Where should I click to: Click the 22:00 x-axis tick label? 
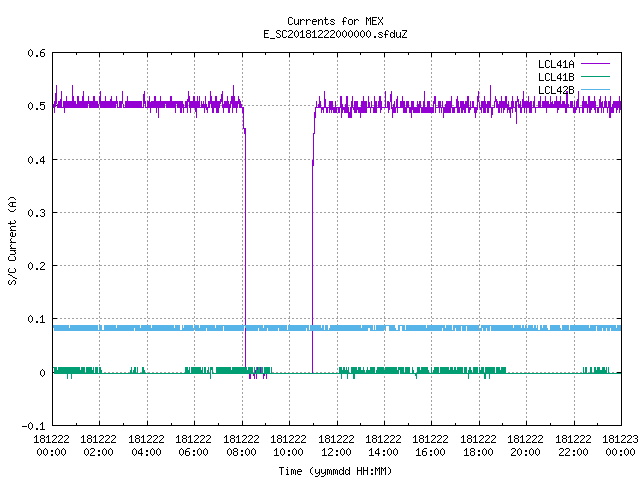(573, 446)
